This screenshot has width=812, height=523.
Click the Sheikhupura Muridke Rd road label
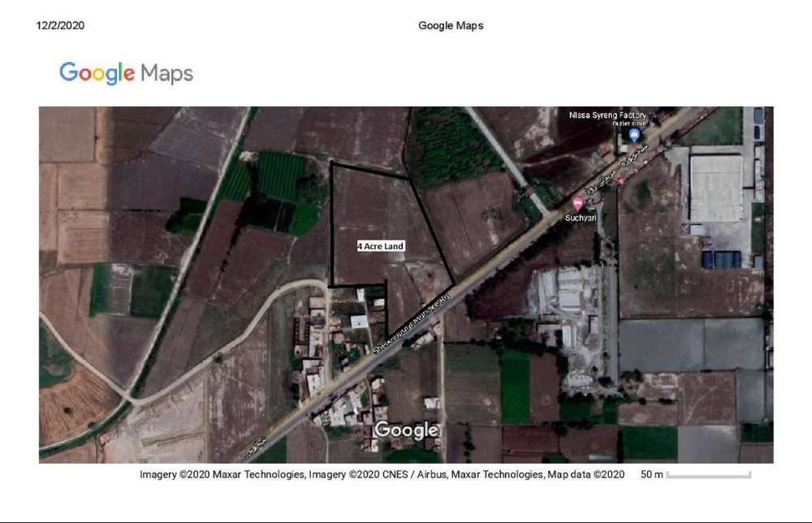[x=412, y=323]
